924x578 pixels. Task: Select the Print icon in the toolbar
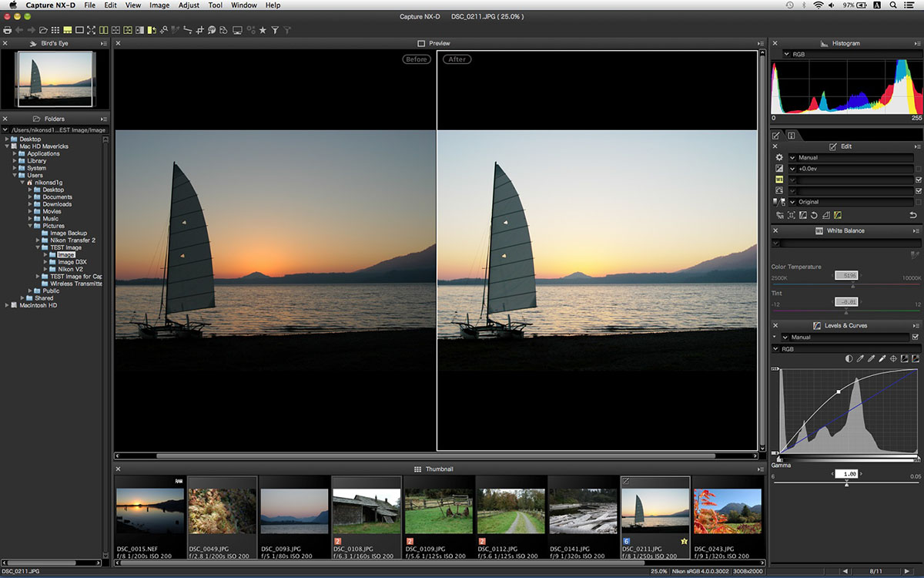coord(8,29)
